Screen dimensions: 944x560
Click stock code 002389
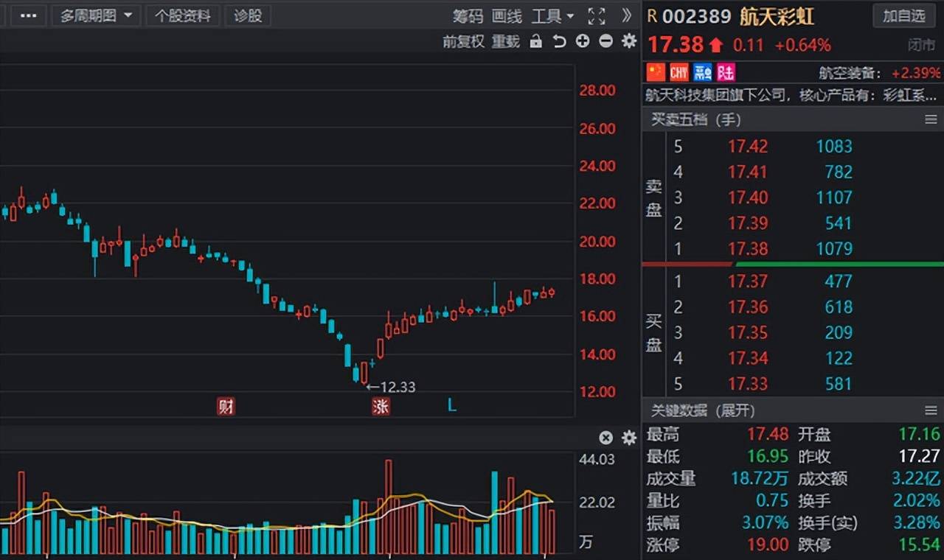(697, 16)
